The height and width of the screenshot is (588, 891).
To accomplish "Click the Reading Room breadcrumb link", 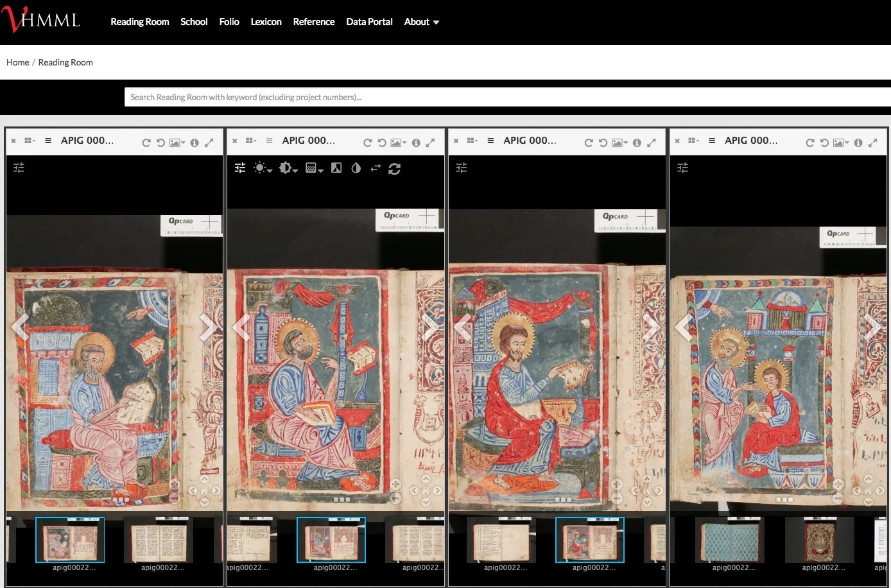I will (x=65, y=62).
